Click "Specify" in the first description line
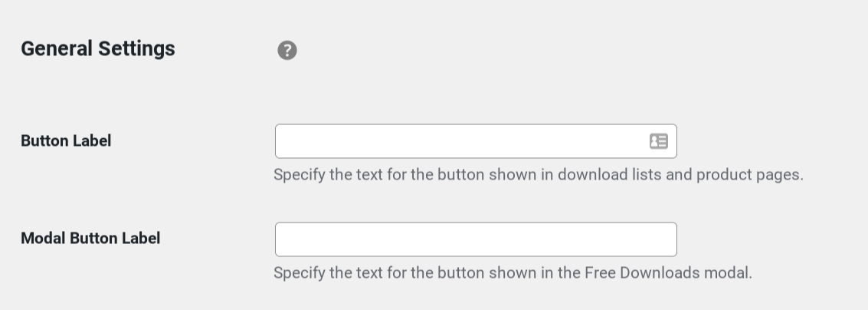 [299, 175]
